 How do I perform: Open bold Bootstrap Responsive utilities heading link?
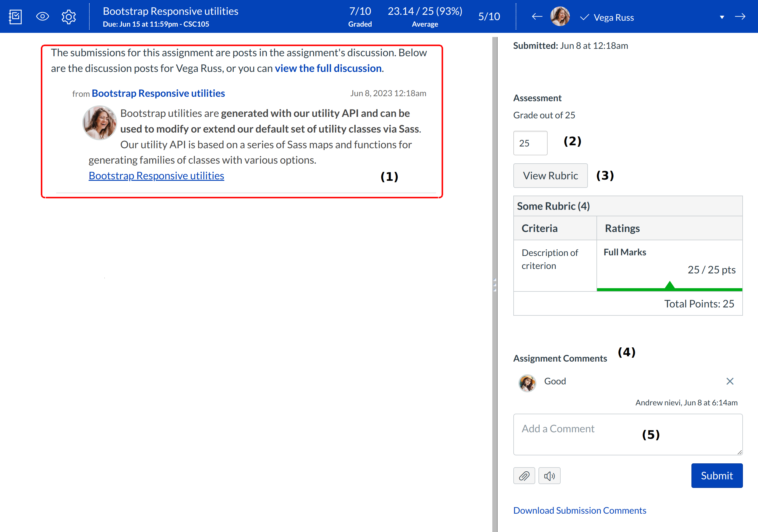pos(158,93)
